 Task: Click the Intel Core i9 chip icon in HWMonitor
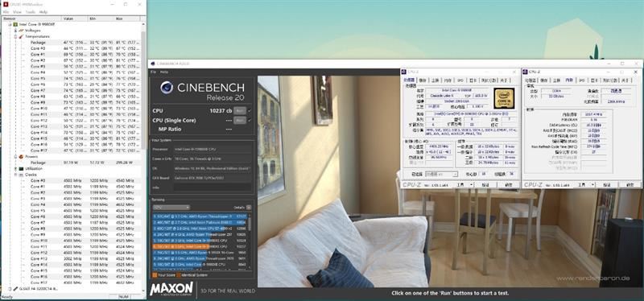pyautogui.click(x=15, y=24)
